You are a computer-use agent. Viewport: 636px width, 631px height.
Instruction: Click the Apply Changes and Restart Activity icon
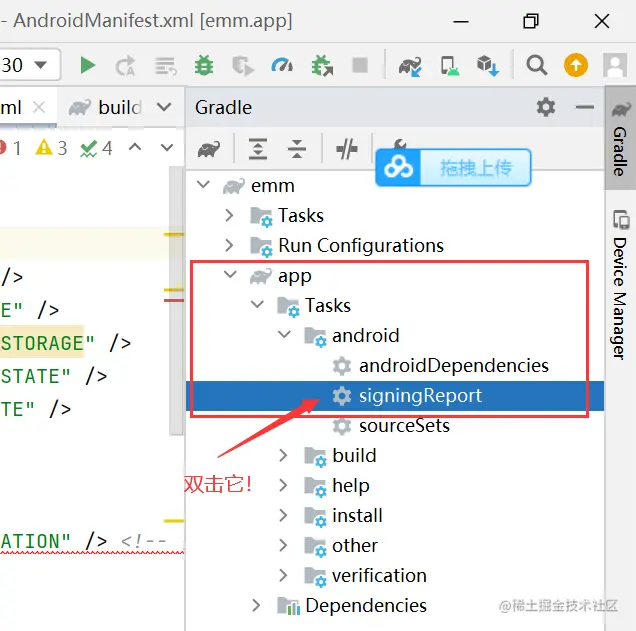click(x=126, y=65)
